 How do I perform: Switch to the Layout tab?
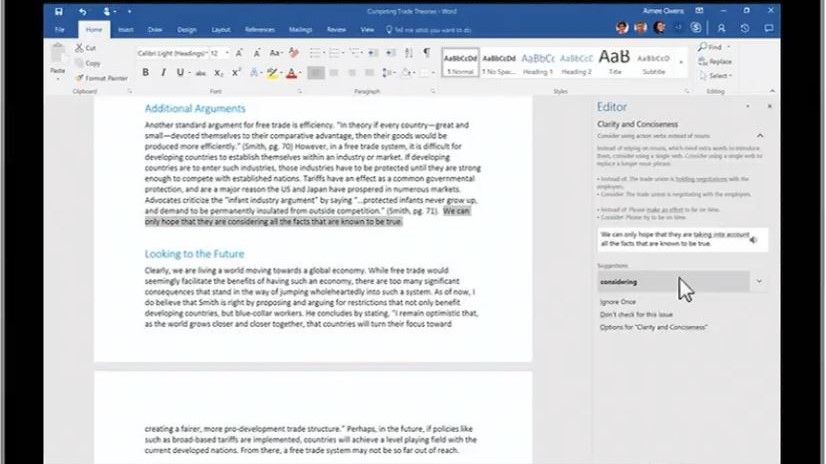[x=221, y=29]
